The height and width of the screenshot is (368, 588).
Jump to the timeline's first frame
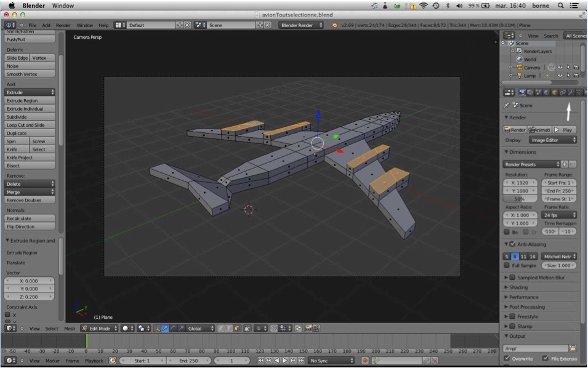click(260, 360)
